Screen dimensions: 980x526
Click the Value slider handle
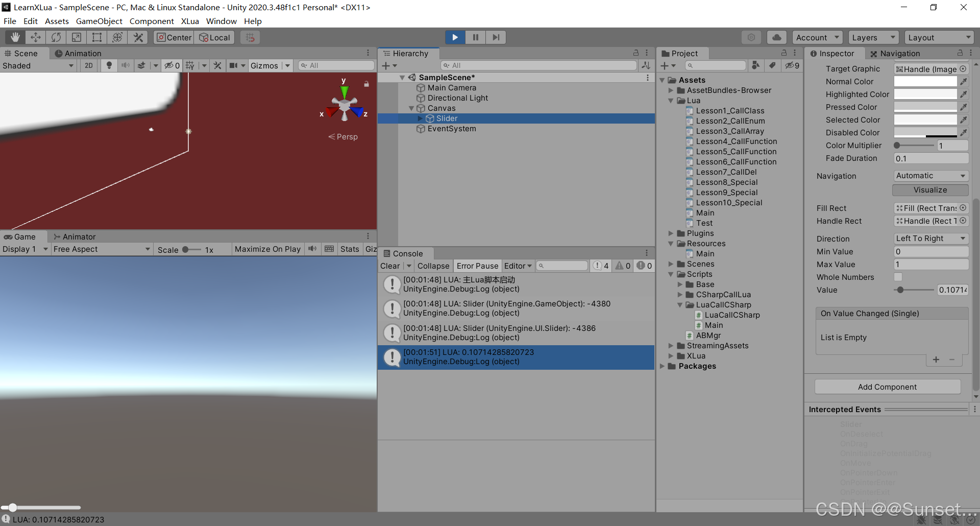click(900, 290)
